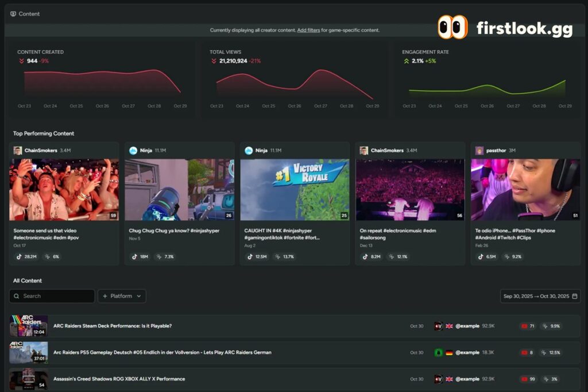Click ChainSmokers avatar on the first card
Viewport: 588px width, 392px height.
(x=18, y=151)
